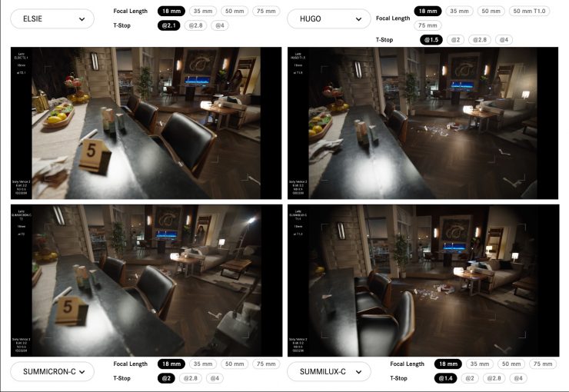Select 50 mm focal length for SUMMICRON-C

(234, 364)
